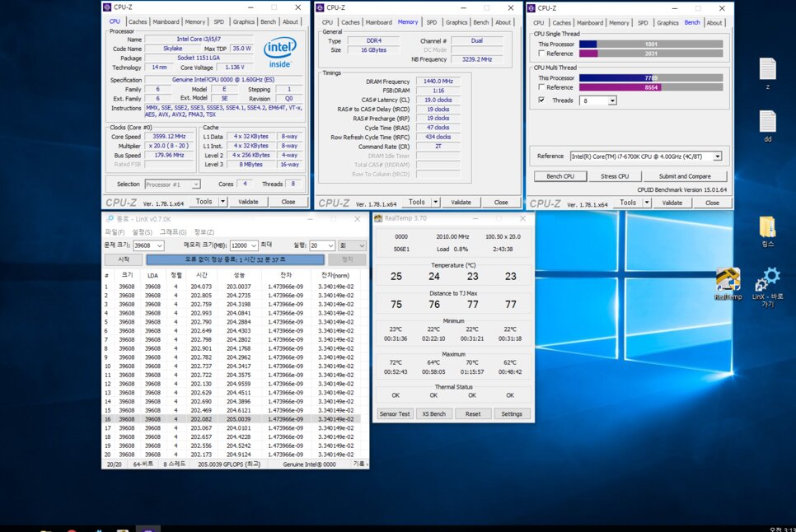Click the Code Name value Skylake
Screen dimensions: 796x532
coord(172,49)
